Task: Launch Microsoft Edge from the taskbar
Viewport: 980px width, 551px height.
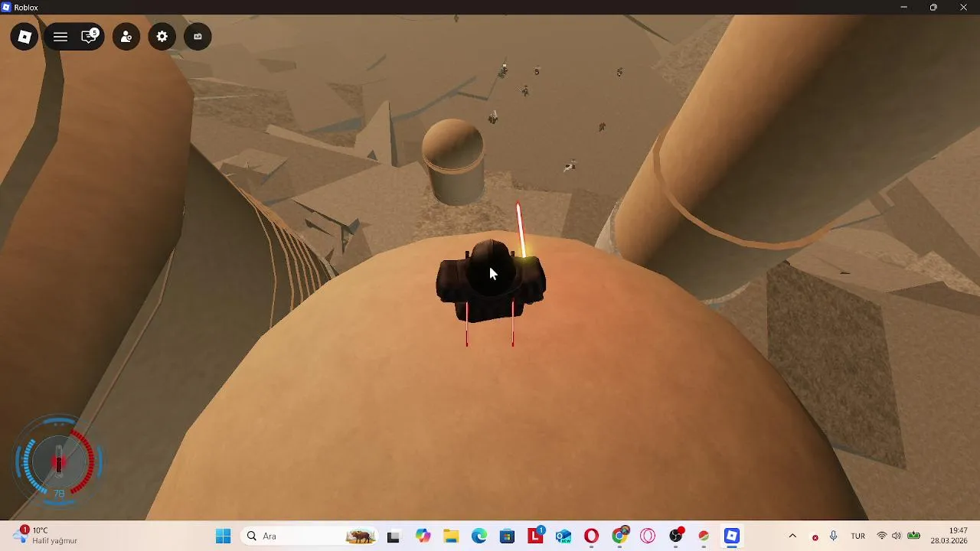Action: point(479,536)
